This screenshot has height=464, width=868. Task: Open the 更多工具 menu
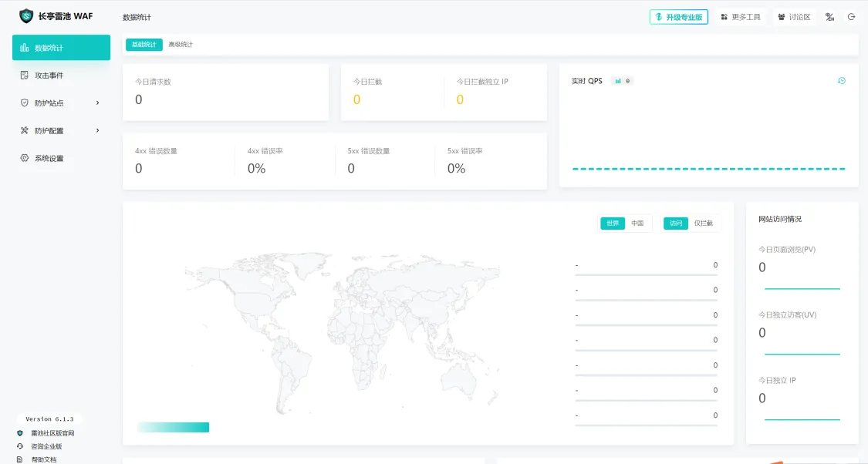point(741,17)
